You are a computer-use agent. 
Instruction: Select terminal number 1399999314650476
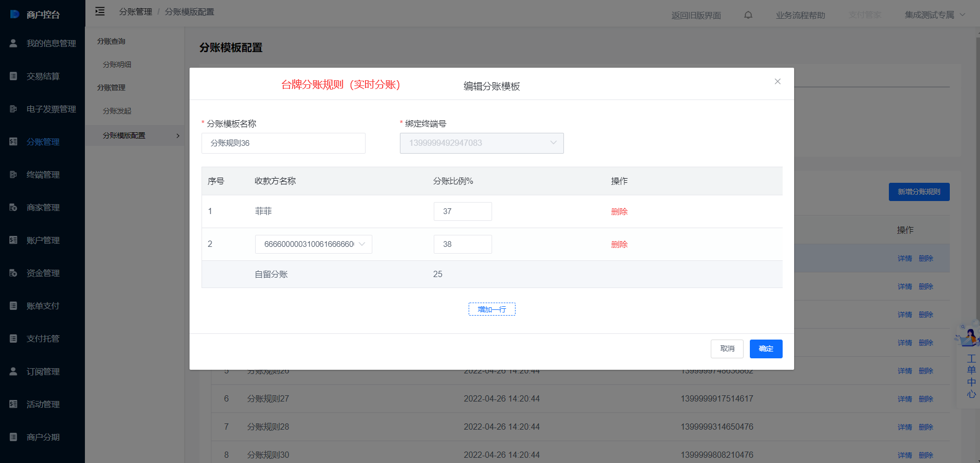coord(717,427)
